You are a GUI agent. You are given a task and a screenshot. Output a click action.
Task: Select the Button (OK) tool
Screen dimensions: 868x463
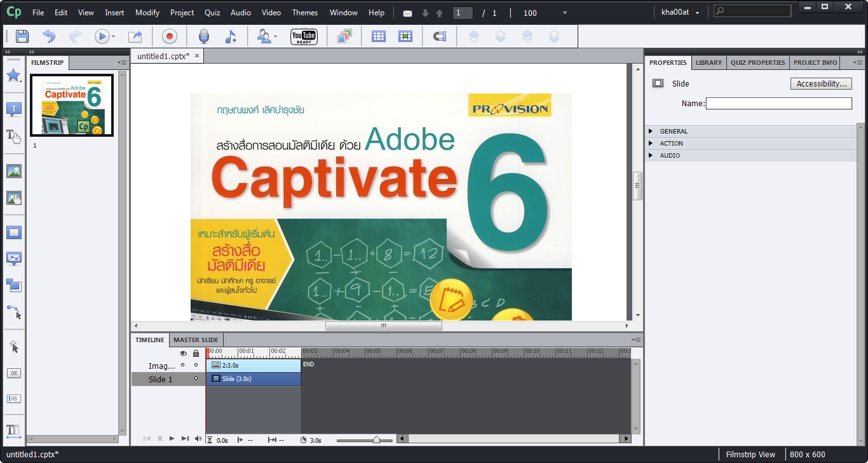click(x=13, y=373)
